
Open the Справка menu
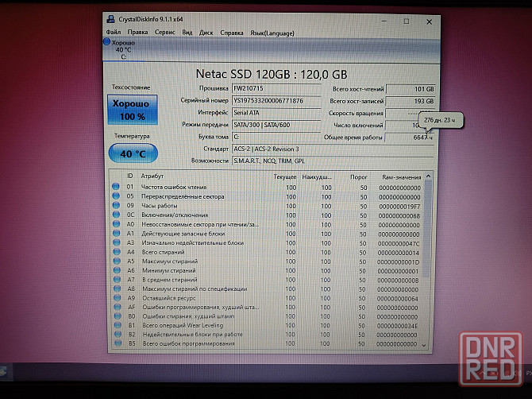(232, 33)
